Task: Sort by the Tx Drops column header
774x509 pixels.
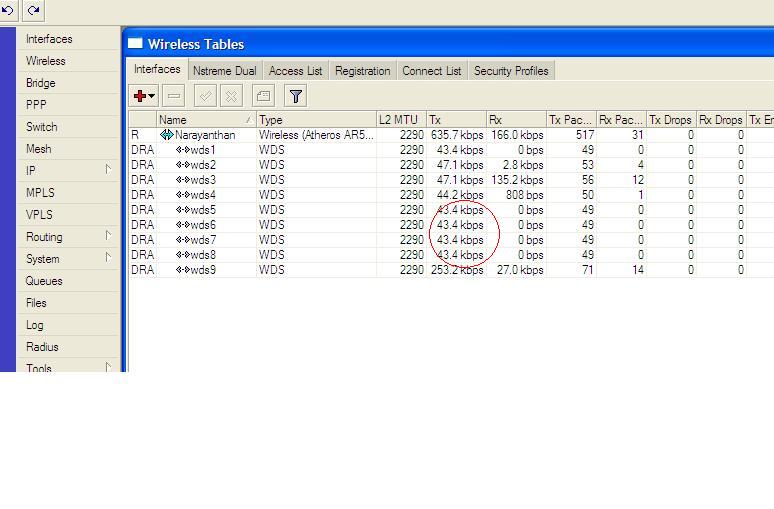Action: pyautogui.click(x=671, y=119)
